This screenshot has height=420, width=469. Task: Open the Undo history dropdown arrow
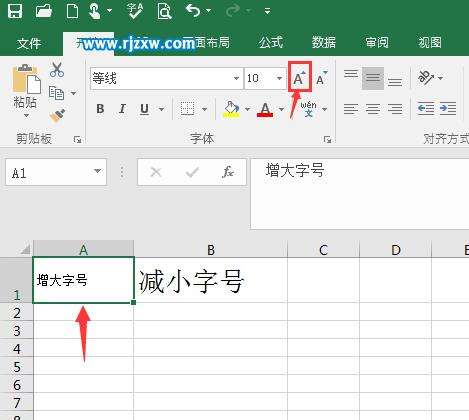tap(209, 11)
